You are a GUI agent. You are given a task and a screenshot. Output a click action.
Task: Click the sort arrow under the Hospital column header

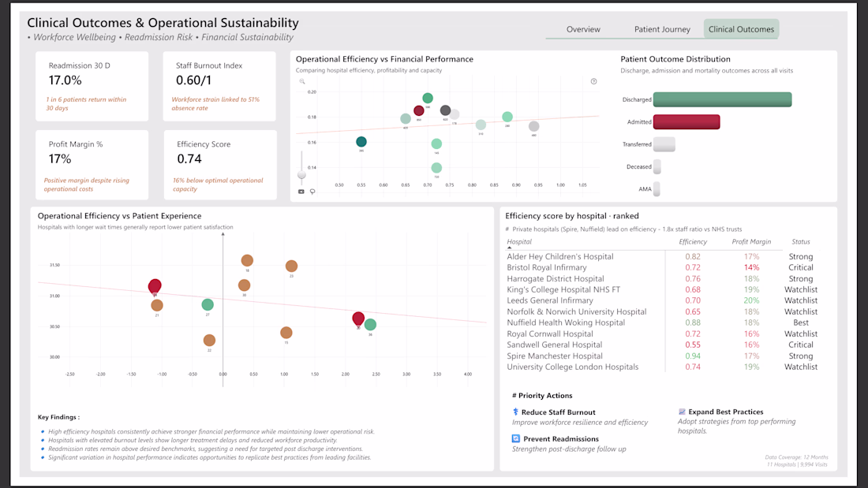tap(509, 248)
